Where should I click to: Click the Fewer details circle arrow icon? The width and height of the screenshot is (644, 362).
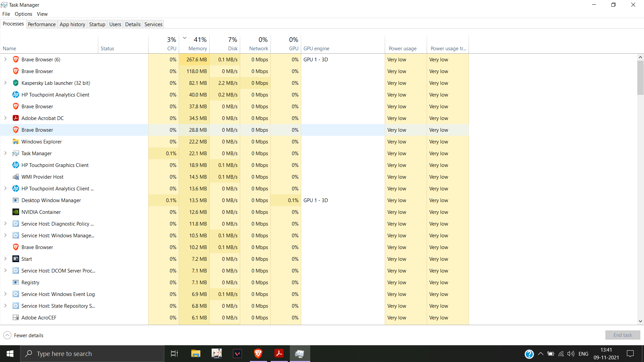point(7,335)
